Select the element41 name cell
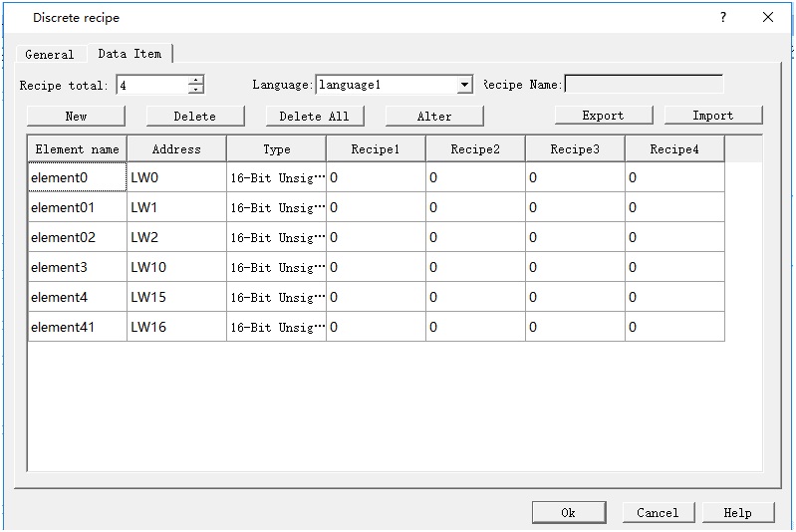This screenshot has height=532, width=796. click(x=77, y=327)
